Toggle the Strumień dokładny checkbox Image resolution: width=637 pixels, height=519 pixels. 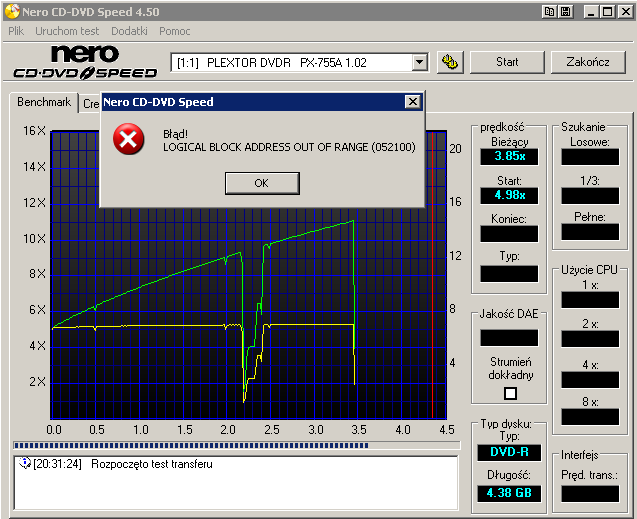point(510,393)
